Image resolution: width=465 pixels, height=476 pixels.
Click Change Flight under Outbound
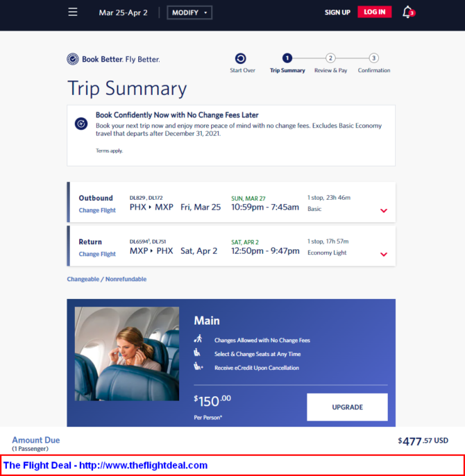click(x=97, y=210)
